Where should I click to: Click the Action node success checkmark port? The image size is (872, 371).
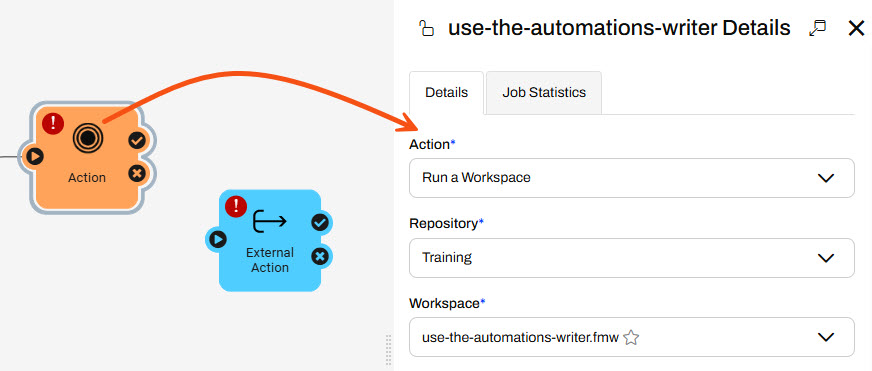pos(137,141)
